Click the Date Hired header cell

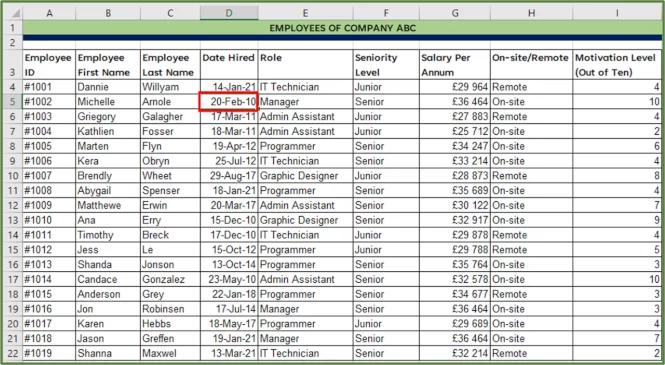(x=229, y=64)
